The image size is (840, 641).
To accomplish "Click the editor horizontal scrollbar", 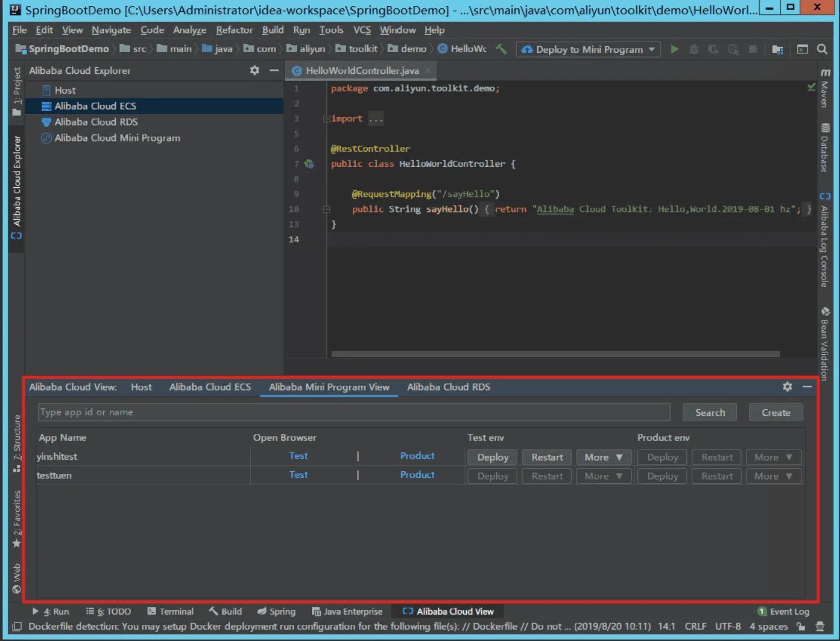I will [555, 354].
